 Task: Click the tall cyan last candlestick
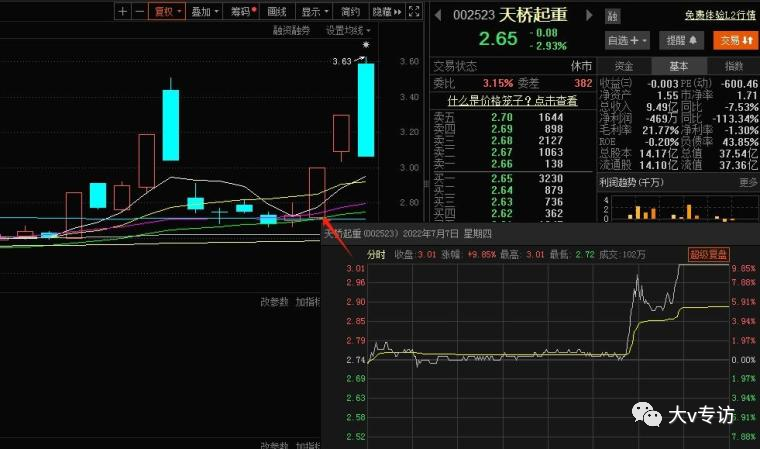tap(366, 110)
